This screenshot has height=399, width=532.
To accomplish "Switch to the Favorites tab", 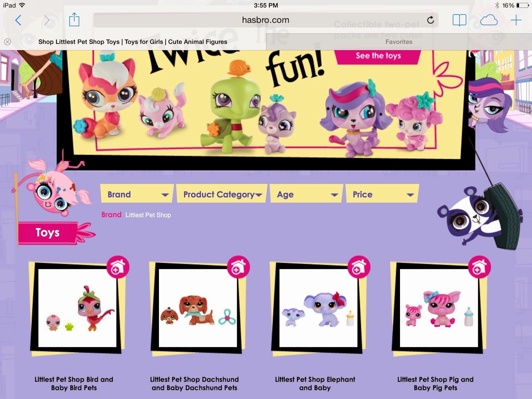I will point(398,42).
